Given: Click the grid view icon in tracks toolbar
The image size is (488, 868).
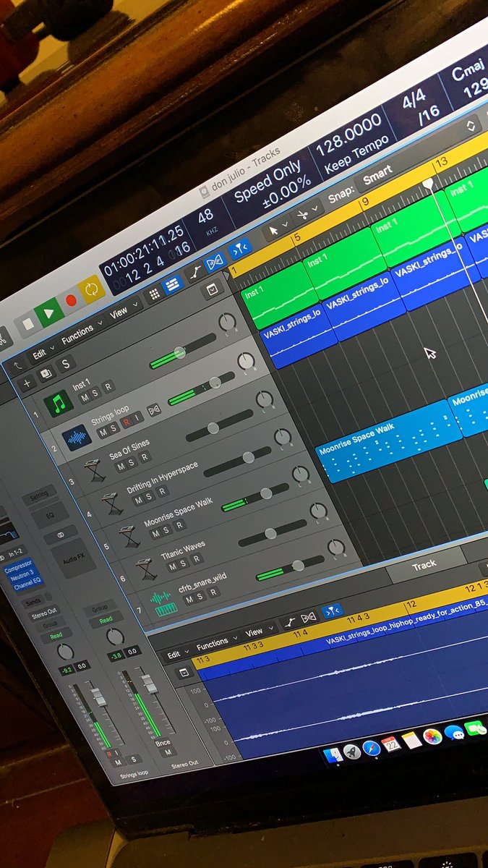Looking at the screenshot, I should 154,294.
